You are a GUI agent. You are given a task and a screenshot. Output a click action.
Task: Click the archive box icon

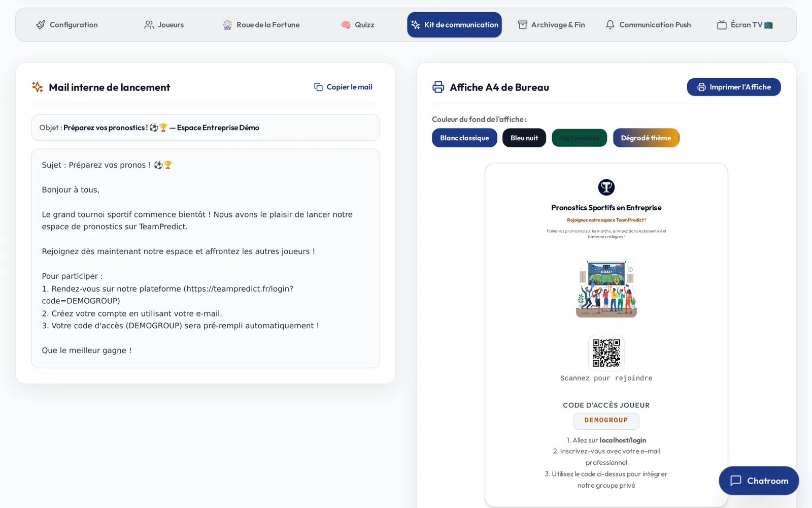[522, 25]
